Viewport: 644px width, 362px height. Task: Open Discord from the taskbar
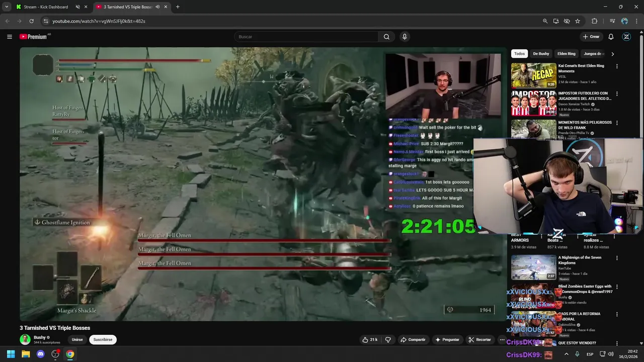point(41,354)
